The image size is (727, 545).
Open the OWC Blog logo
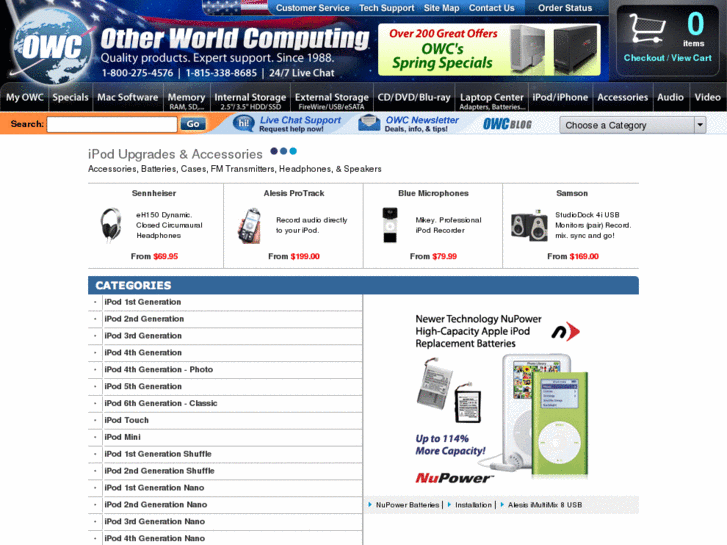click(507, 124)
